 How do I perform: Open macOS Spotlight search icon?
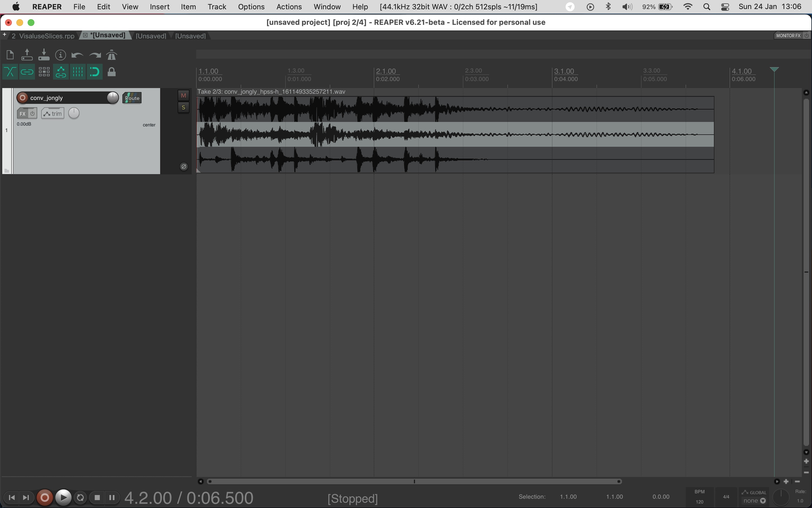(x=707, y=7)
